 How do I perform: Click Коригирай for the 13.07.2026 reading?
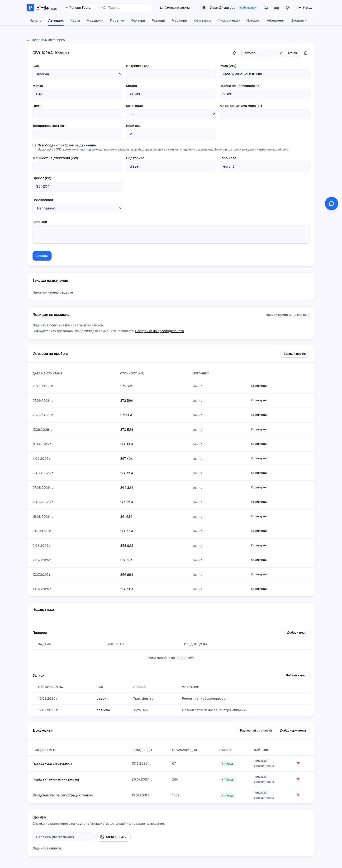(259, 589)
